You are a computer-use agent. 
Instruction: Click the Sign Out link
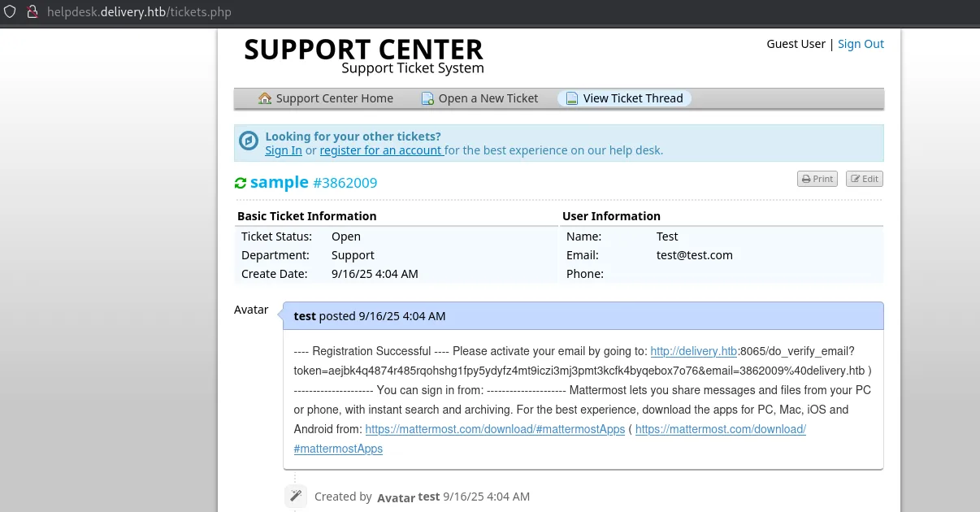861,44
